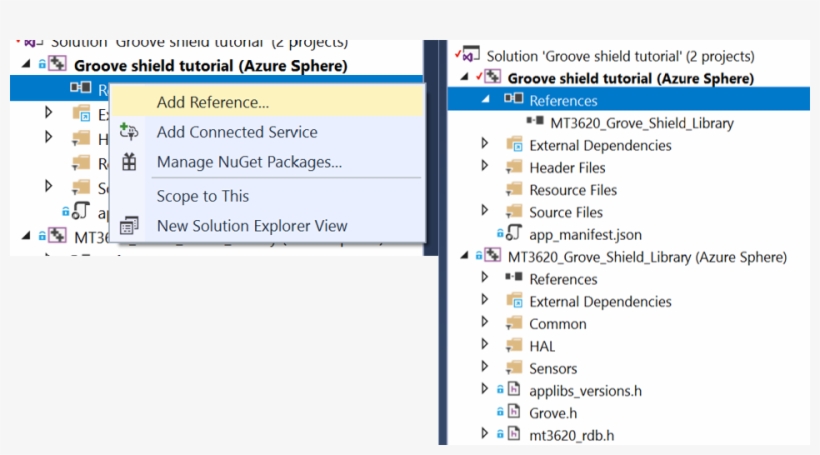820x455 pixels.
Task: Click the HAL folder icon
Action: coord(514,345)
